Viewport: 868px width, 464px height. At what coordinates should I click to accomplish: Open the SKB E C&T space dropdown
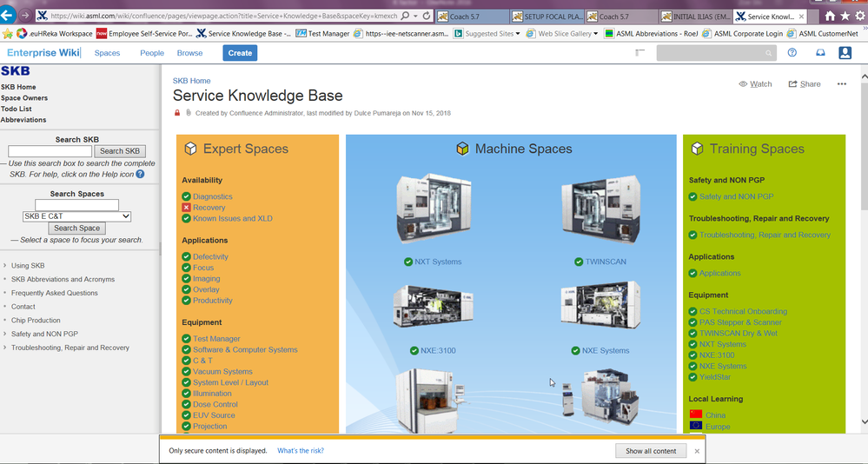click(x=77, y=216)
